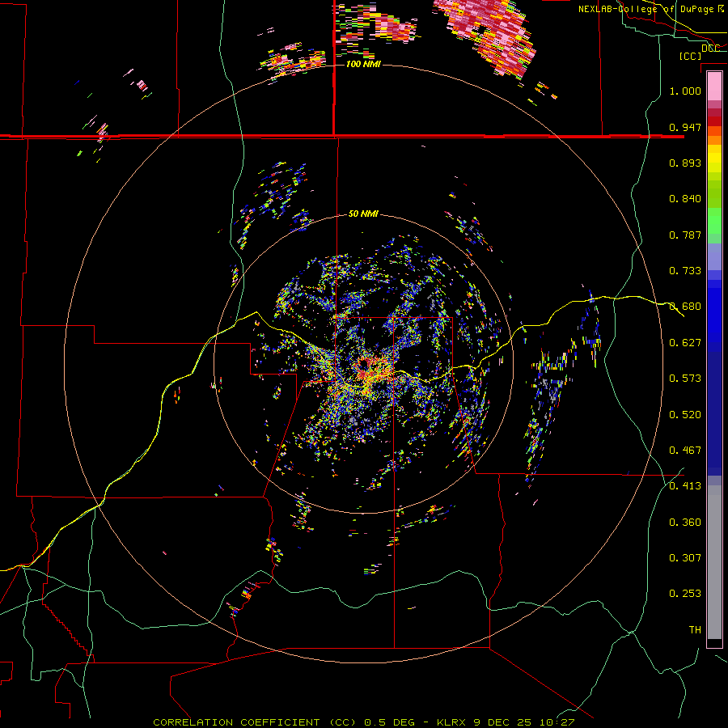This screenshot has height=728, width=728.
Task: Click the 0.627 value on the color scale
Action: 685,343
